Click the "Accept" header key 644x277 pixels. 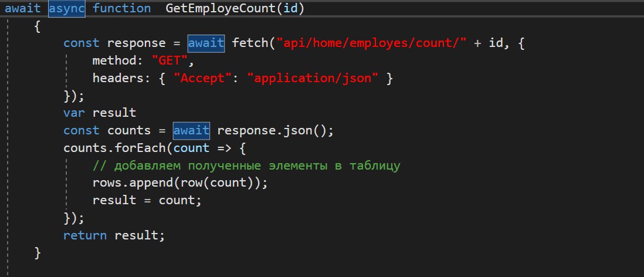203,78
